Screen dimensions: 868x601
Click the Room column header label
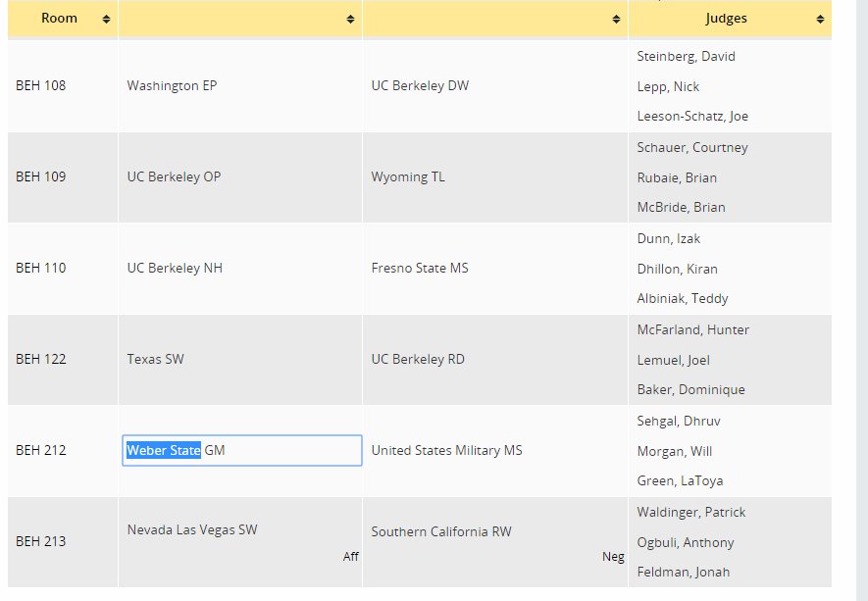59,19
